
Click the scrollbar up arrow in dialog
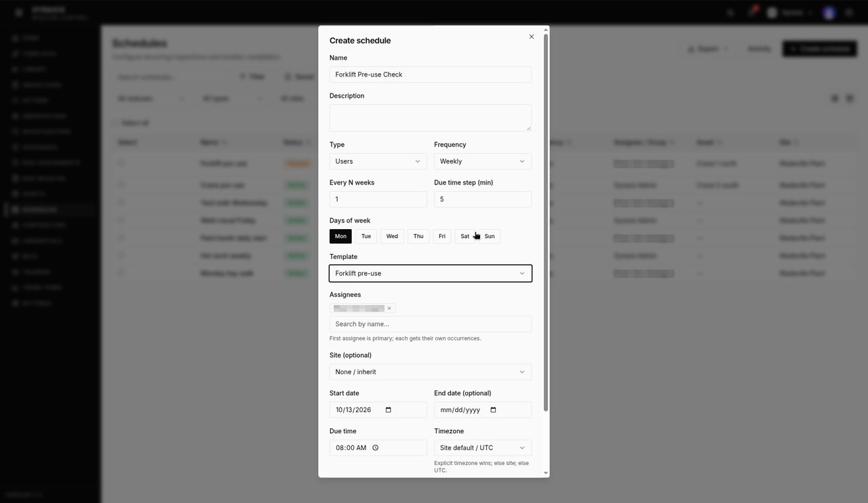pos(546,30)
